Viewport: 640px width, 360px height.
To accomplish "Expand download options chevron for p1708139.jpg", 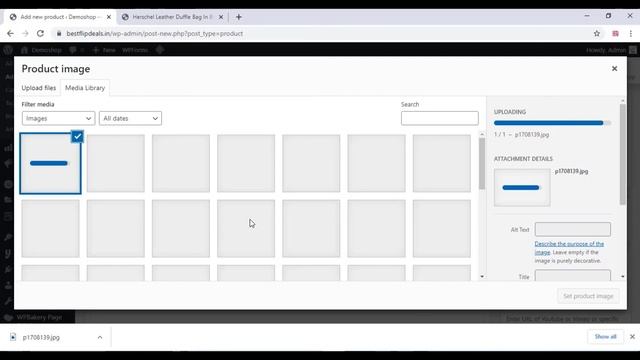I will 100,337.
